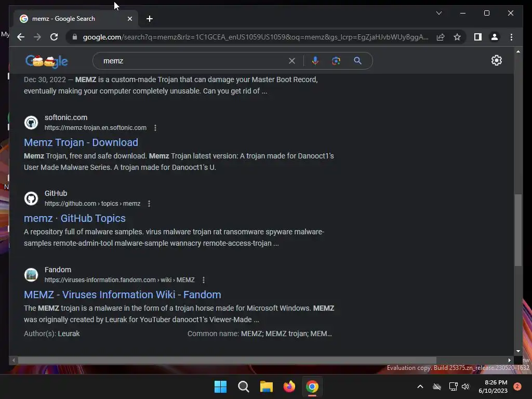Open the memz · GitHub Topics link
The height and width of the screenshot is (399, 532).
coord(75,218)
